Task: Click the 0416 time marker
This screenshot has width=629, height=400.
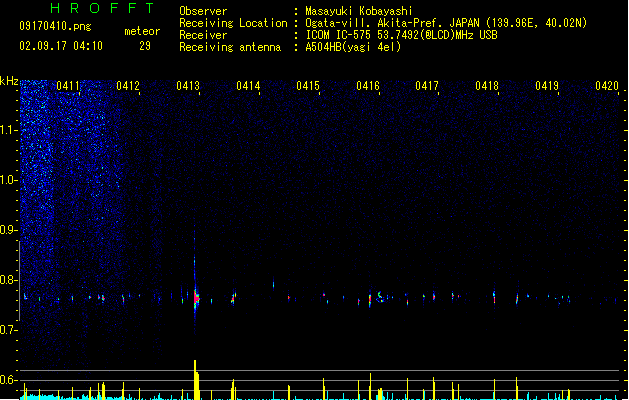Action: pyautogui.click(x=368, y=86)
